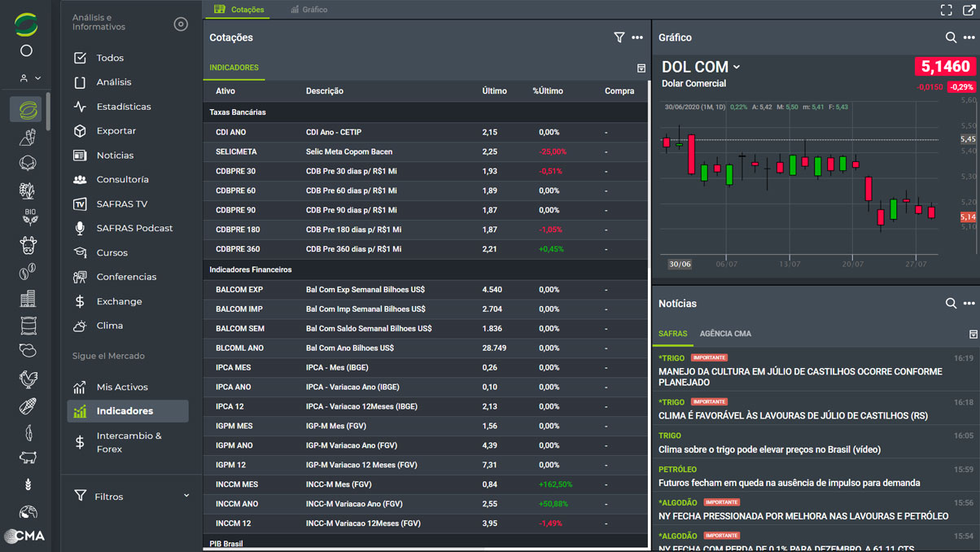Click the 30/06 date marker on chart
The width and height of the screenshot is (980, 552).
coord(680,265)
